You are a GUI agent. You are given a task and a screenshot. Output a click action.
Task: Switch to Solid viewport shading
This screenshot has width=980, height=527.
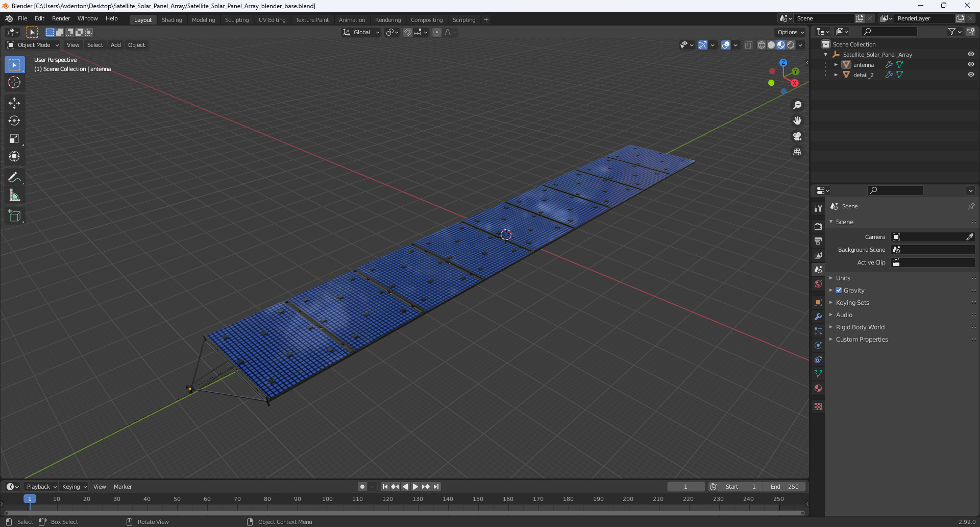[x=771, y=45]
